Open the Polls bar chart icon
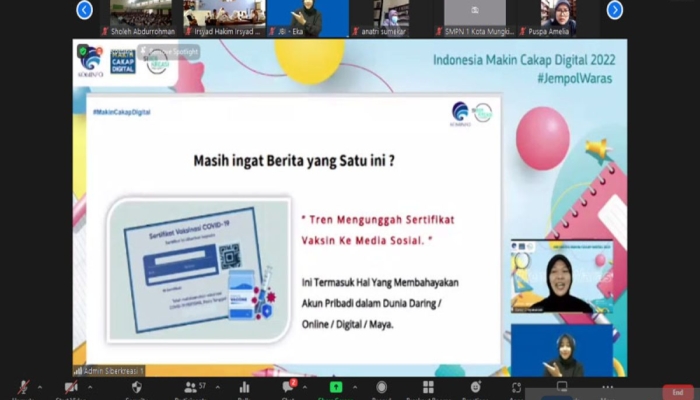The height and width of the screenshot is (400, 700). coord(244,387)
